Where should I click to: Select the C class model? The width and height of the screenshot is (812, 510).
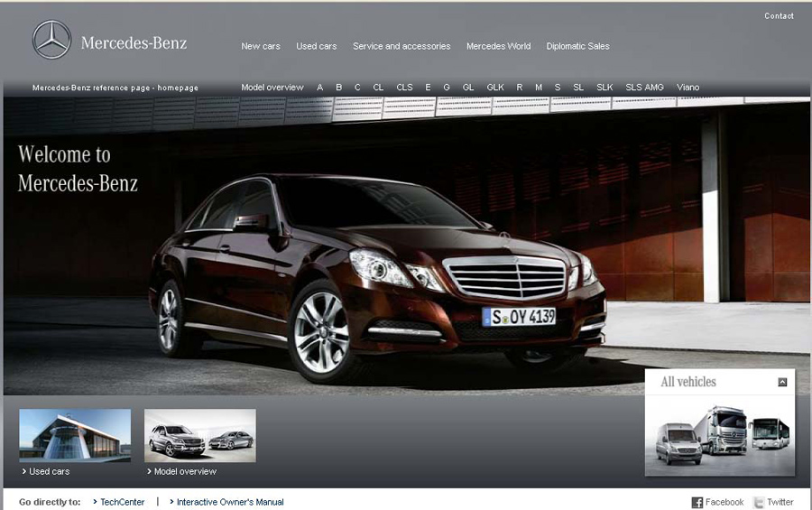point(357,88)
